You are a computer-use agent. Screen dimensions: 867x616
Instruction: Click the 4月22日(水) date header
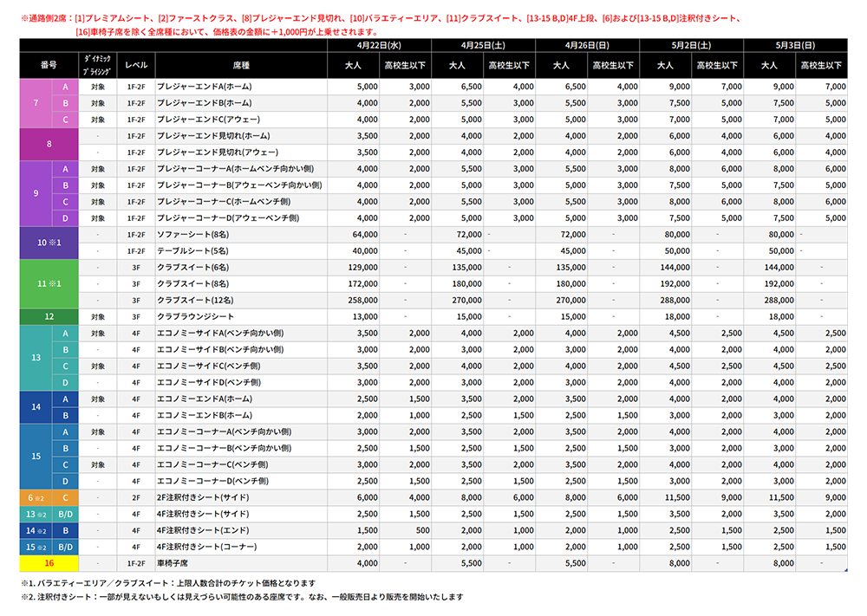(x=379, y=44)
